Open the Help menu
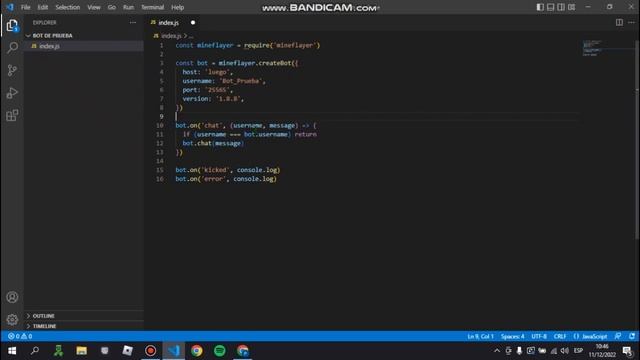 [x=178, y=7]
